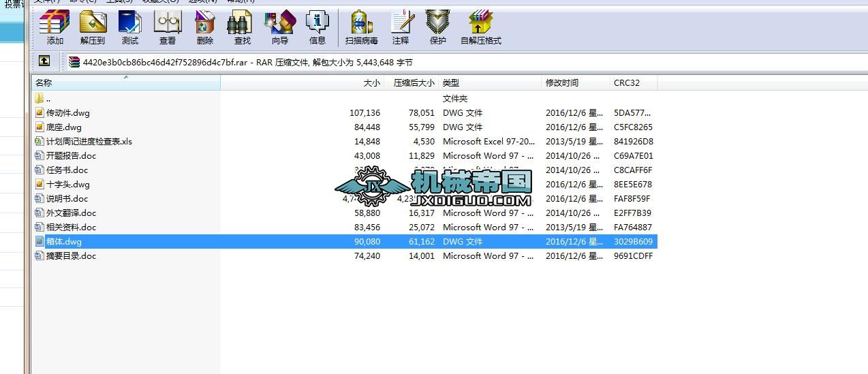Viewport: 868px width, 374px height.
Task: Sort by the 修改时间 column header
Action: 575,82
